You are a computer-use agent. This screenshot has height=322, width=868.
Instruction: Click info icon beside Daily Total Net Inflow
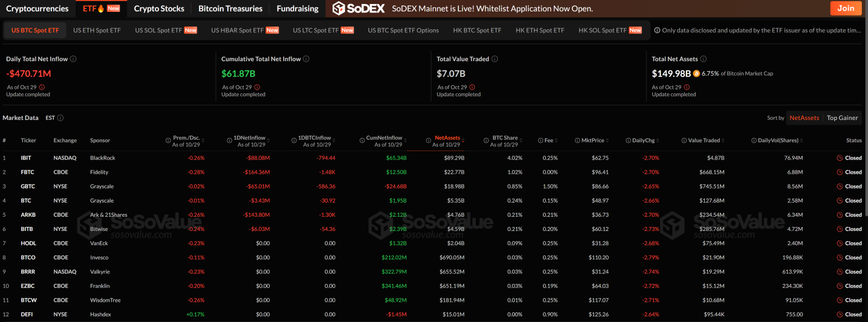(x=73, y=59)
